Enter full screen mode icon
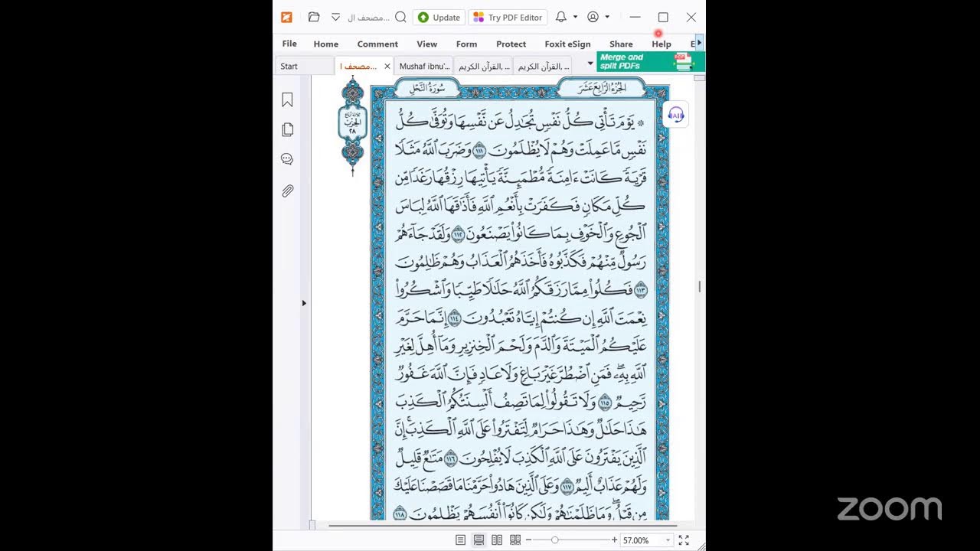The height and width of the screenshot is (551, 980). tap(684, 540)
